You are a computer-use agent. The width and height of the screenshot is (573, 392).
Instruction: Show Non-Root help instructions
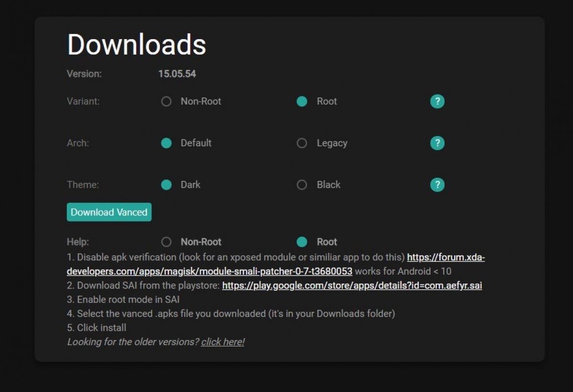[x=166, y=242]
